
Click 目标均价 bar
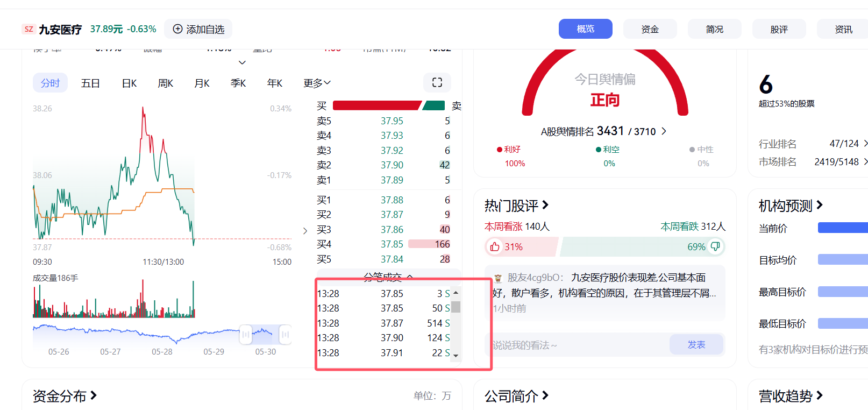843,260
